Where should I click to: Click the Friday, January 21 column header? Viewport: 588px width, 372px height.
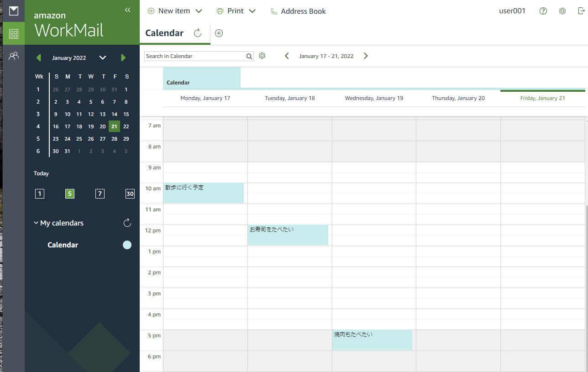click(x=543, y=98)
